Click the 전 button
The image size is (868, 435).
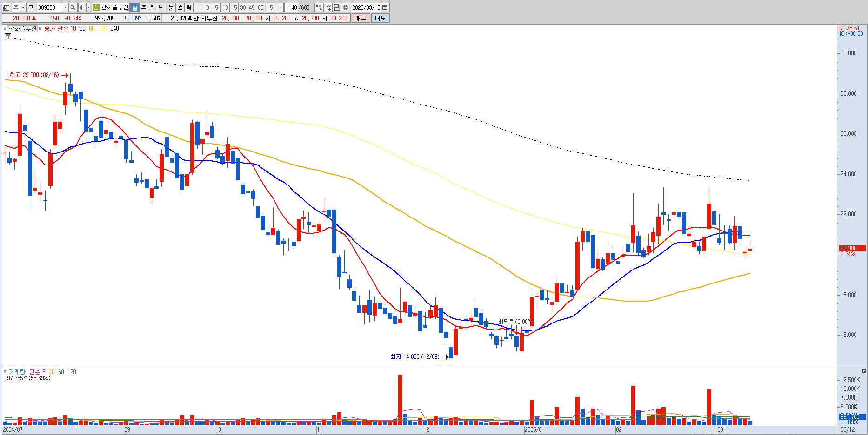tap(31, 7)
